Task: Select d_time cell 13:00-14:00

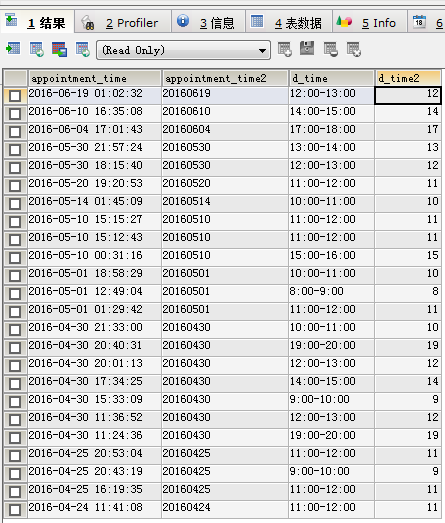Action: (x=331, y=150)
